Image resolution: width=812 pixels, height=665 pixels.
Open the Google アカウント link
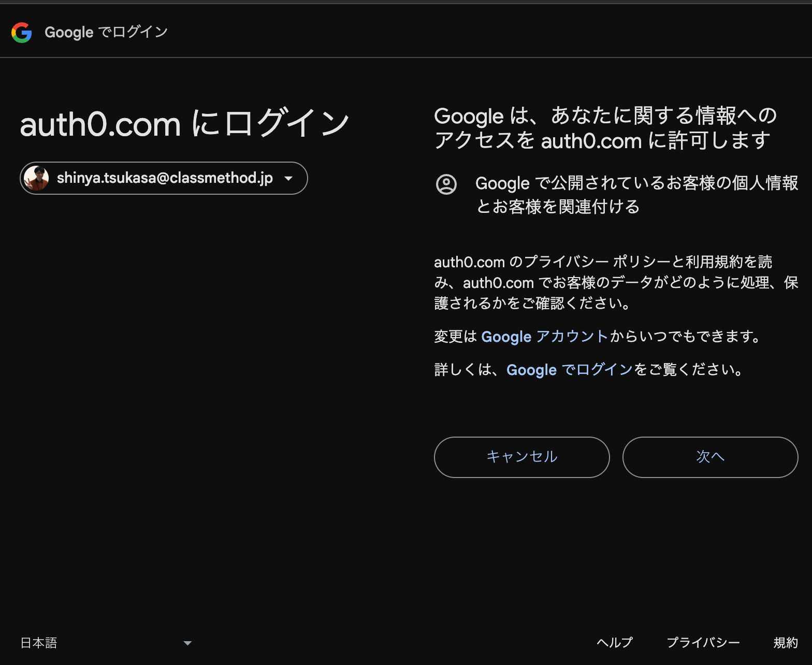(545, 337)
